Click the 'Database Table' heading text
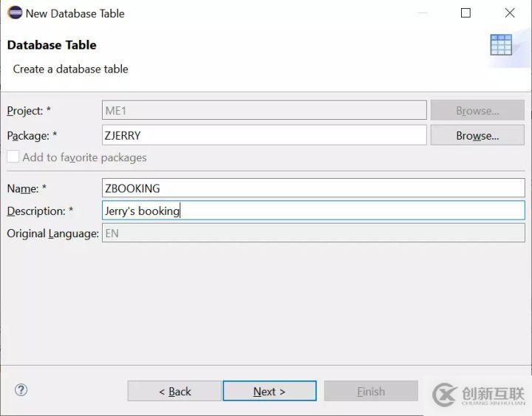The width and height of the screenshot is (532, 416). coord(52,45)
